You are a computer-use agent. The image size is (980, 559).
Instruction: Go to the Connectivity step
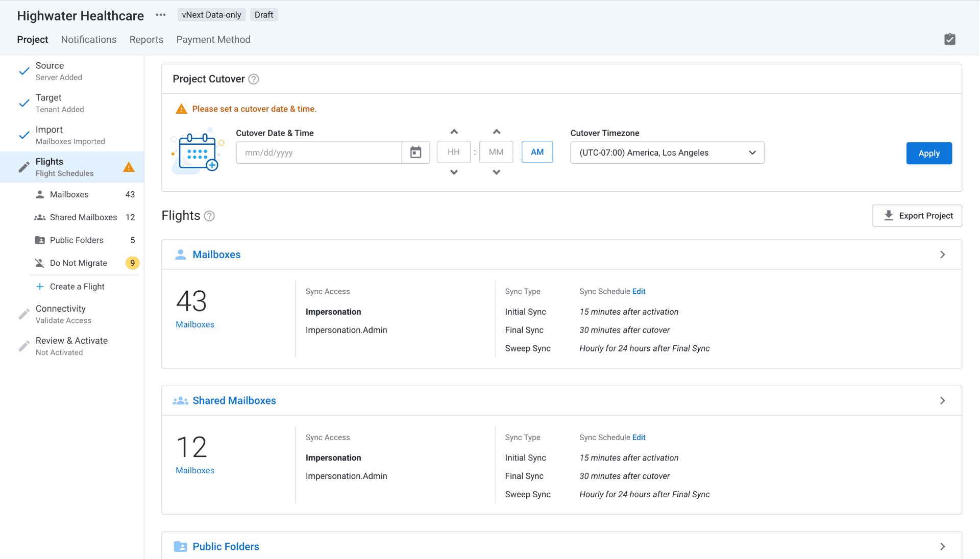tap(72, 314)
